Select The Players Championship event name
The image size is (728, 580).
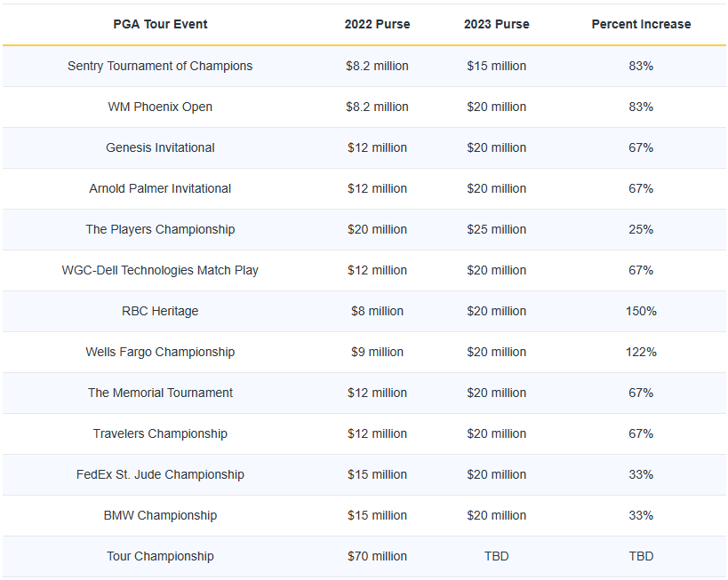pos(160,229)
